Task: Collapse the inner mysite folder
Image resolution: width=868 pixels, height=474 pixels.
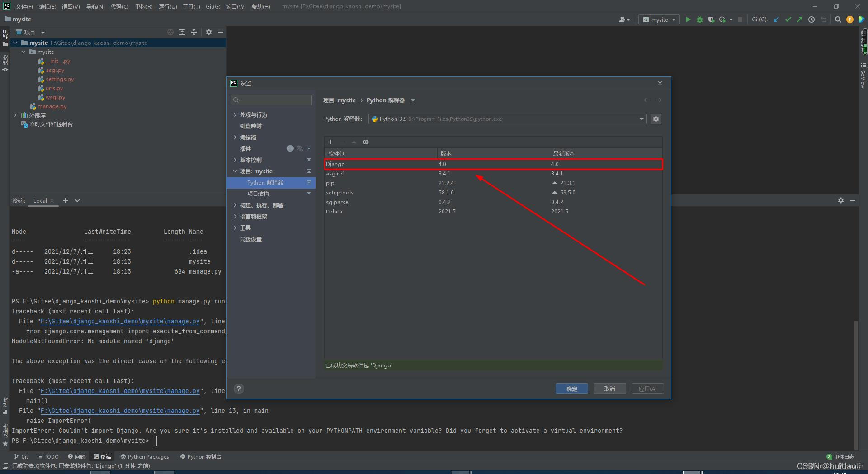Action: 24,52
